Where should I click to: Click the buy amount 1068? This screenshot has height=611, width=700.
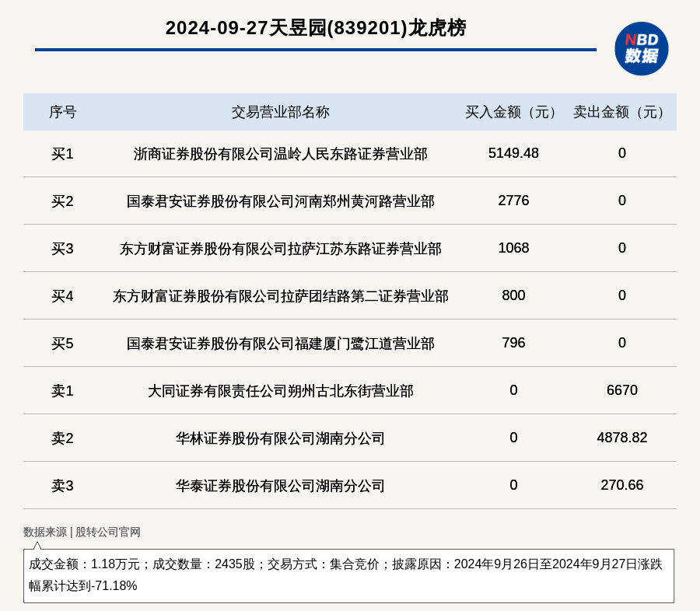513,248
